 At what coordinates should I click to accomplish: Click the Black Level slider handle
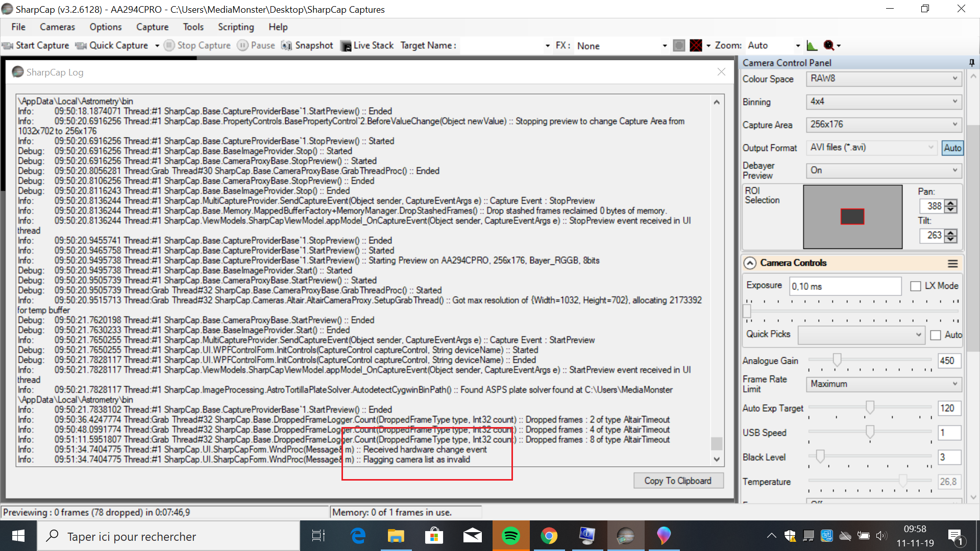tap(820, 456)
